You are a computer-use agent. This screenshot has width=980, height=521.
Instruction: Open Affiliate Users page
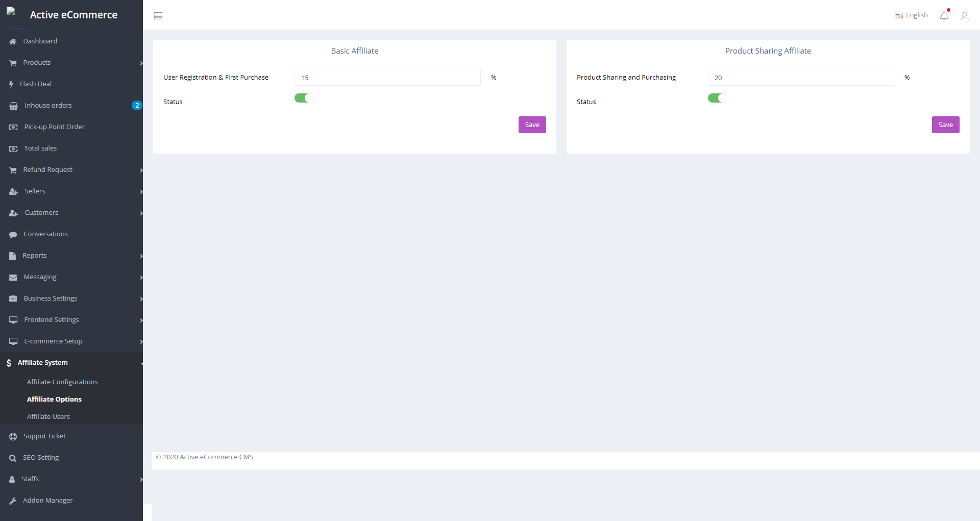click(48, 417)
